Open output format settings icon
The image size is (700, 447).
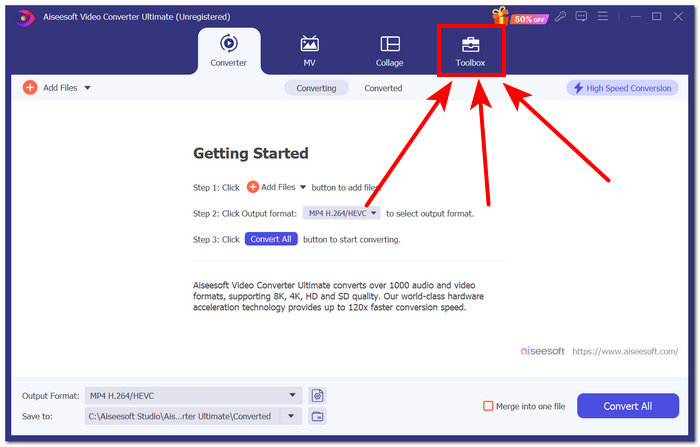coord(317,396)
